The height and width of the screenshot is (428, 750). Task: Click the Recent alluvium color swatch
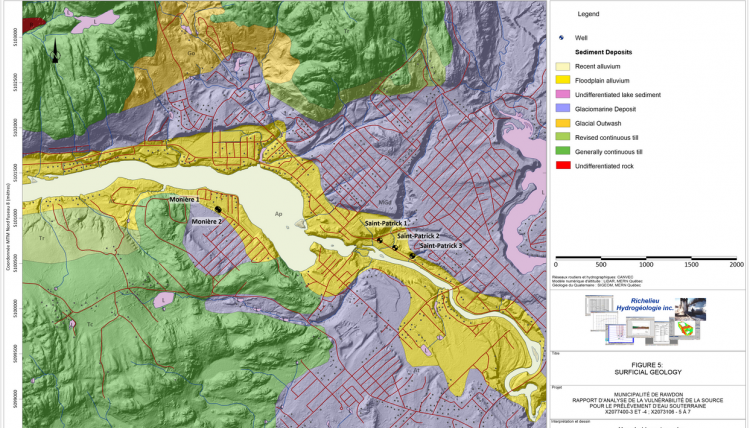coord(562,66)
